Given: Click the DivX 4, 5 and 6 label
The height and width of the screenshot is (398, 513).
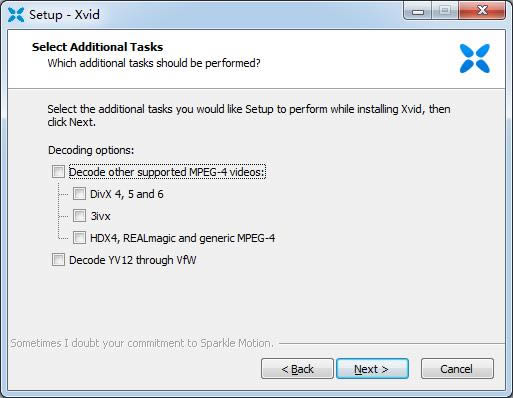Looking at the screenshot, I should (x=127, y=194).
